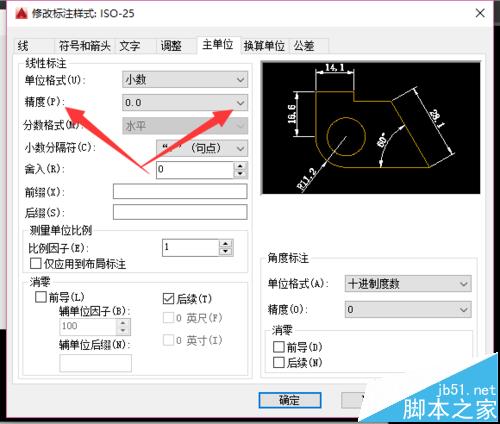Click the 后缀(S) text field

(x=180, y=212)
